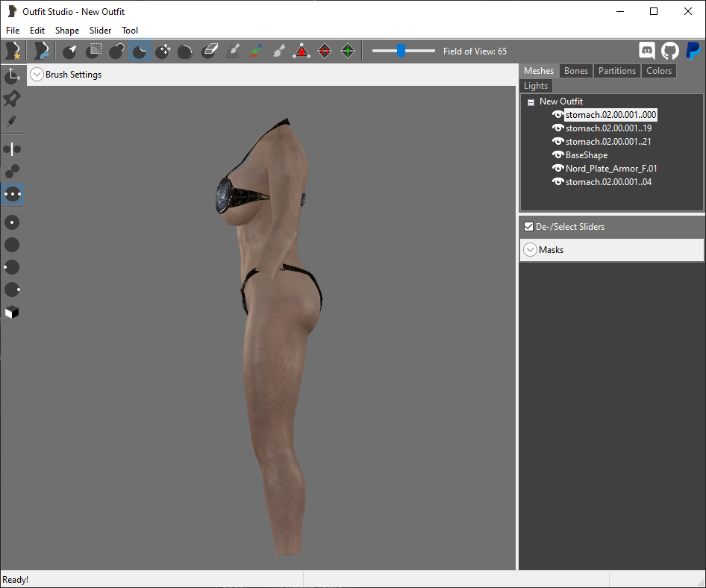Image resolution: width=706 pixels, height=588 pixels.
Task: Select the Flip Edge tool
Action: (x=325, y=51)
